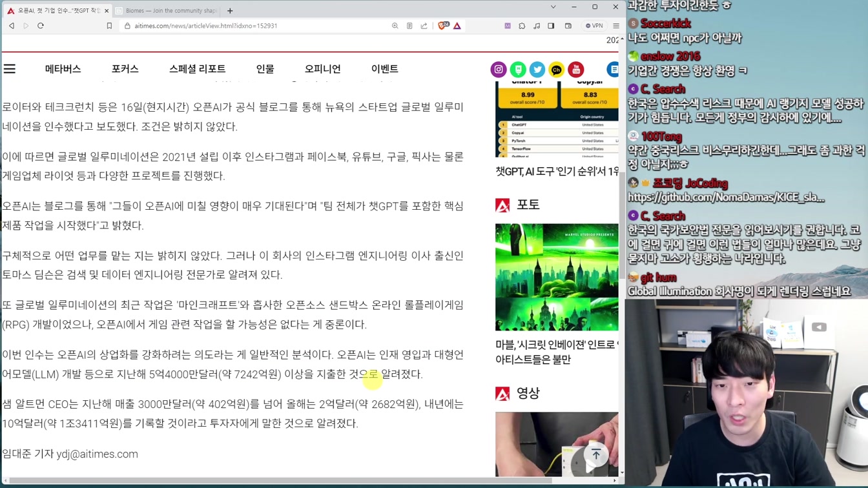Open the extensions puzzle icon
The image size is (868, 488).
[x=522, y=26]
